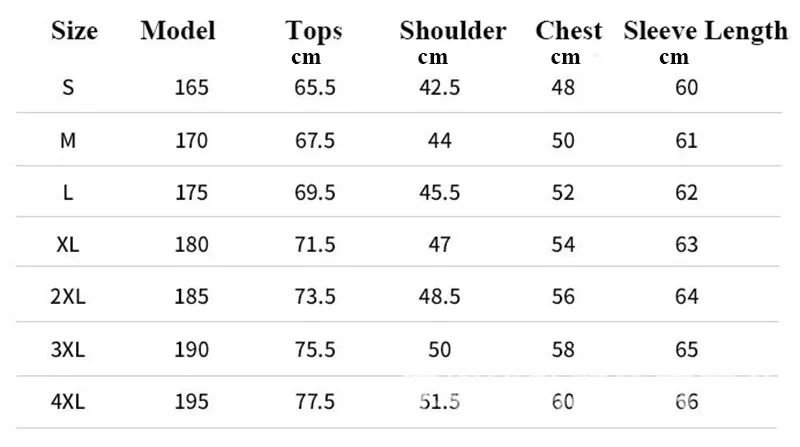The height and width of the screenshot is (447, 800).
Task: Click the 3XL size label
Action: click(68, 350)
